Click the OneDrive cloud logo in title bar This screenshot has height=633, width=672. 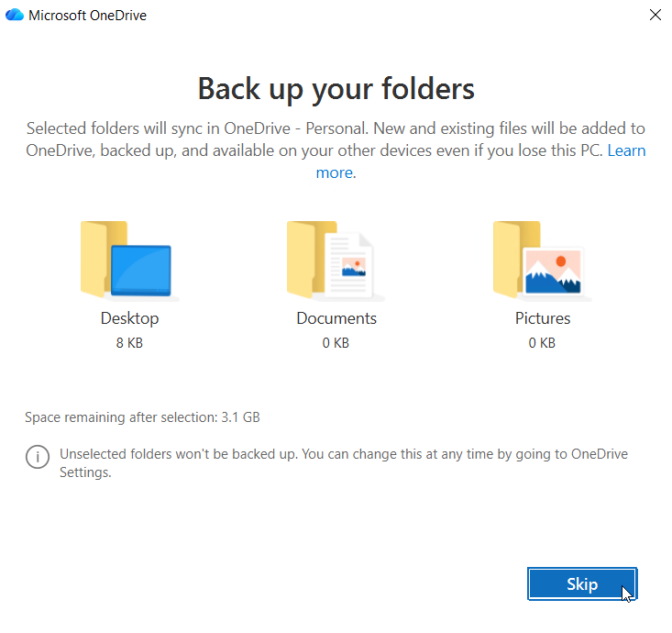15,16
